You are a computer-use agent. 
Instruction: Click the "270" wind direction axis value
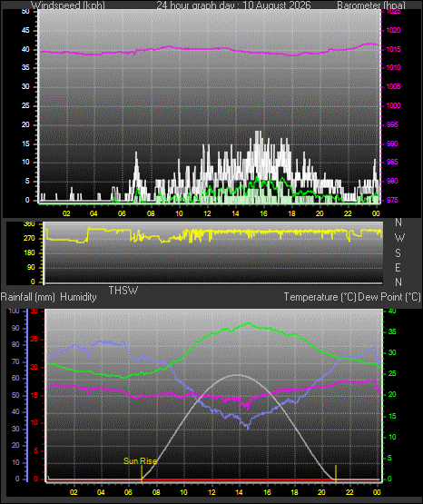(29, 239)
